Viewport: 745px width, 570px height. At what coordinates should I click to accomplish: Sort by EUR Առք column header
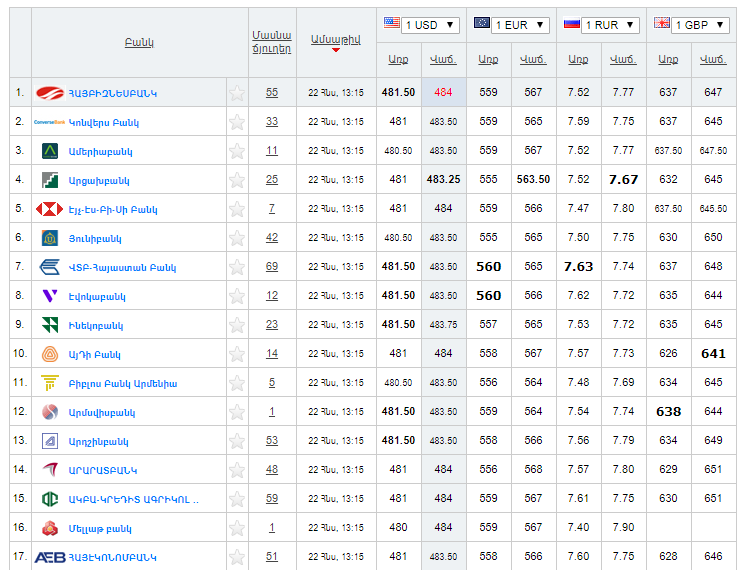pos(488,59)
